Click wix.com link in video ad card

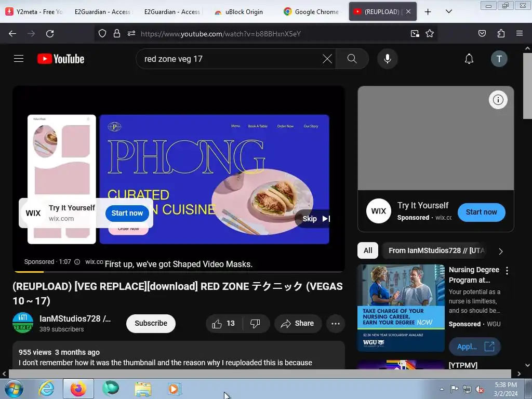click(61, 219)
